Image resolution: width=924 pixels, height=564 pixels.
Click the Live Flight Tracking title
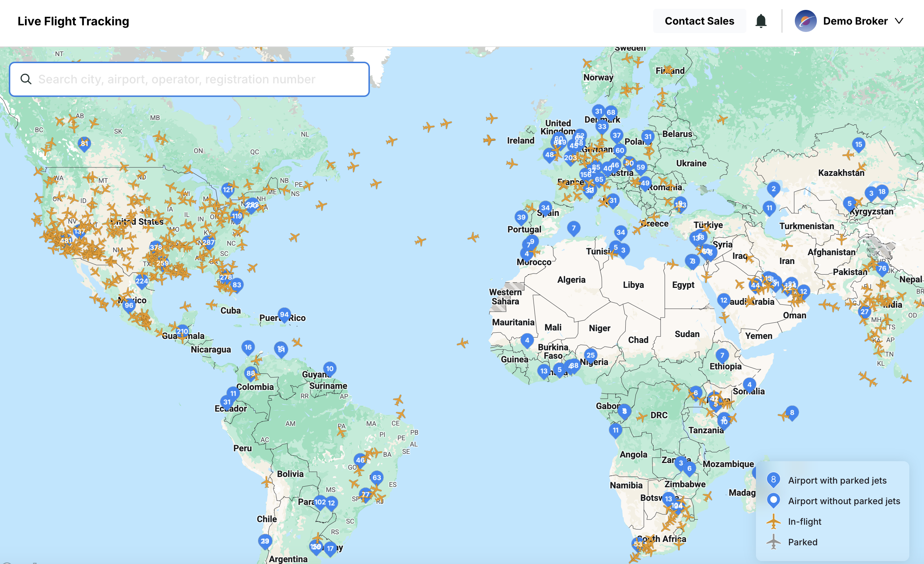73,21
